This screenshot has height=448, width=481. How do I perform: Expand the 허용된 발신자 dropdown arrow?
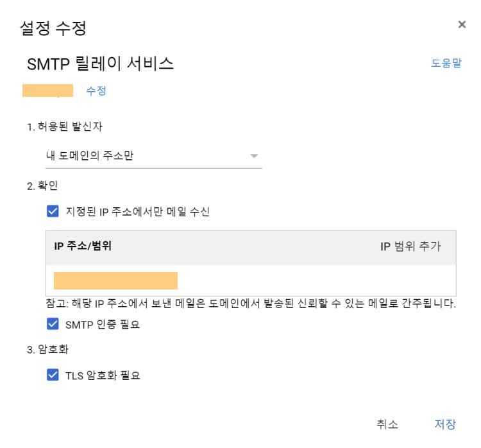pyautogui.click(x=254, y=156)
